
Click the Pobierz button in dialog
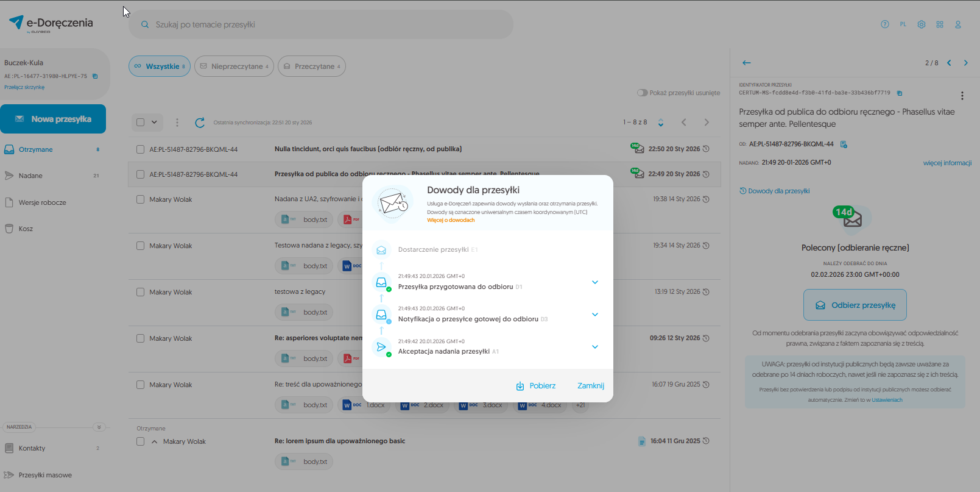pos(535,386)
